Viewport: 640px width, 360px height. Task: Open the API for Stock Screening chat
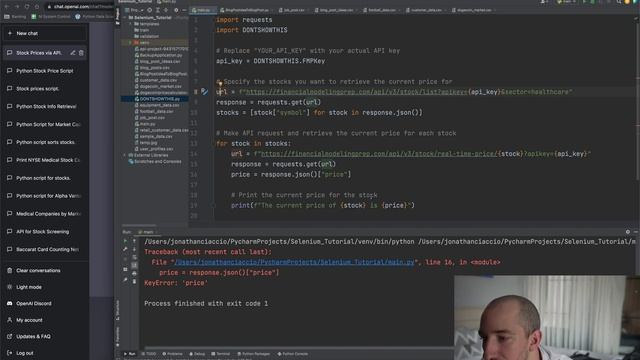44,231
